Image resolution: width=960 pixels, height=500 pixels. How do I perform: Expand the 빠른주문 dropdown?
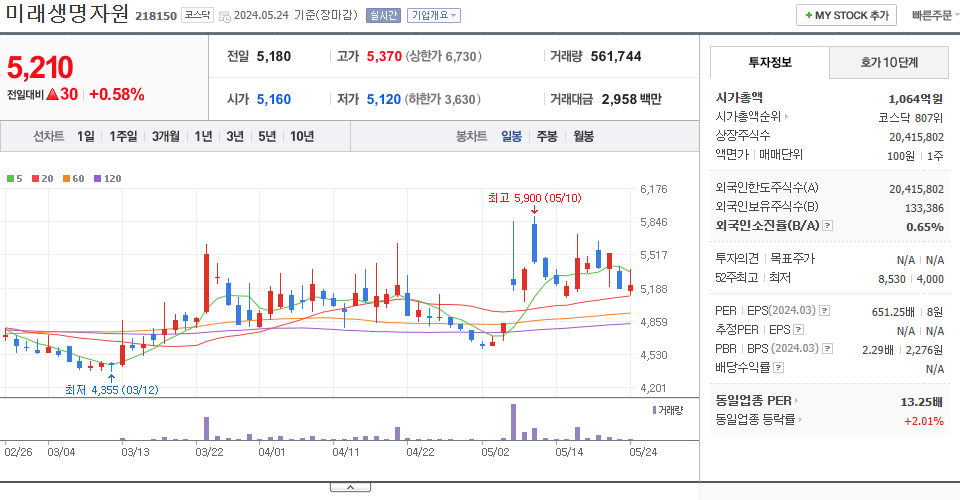pyautogui.click(x=935, y=15)
